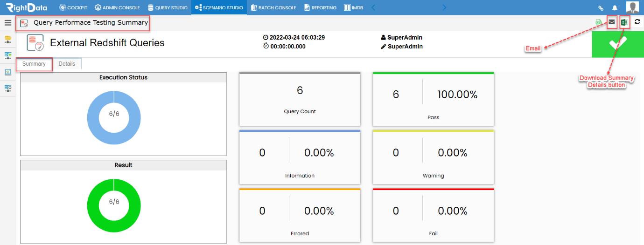The width and height of the screenshot is (644, 245).
Task: Open the chart monitor sidebar icon
Action: click(8, 72)
